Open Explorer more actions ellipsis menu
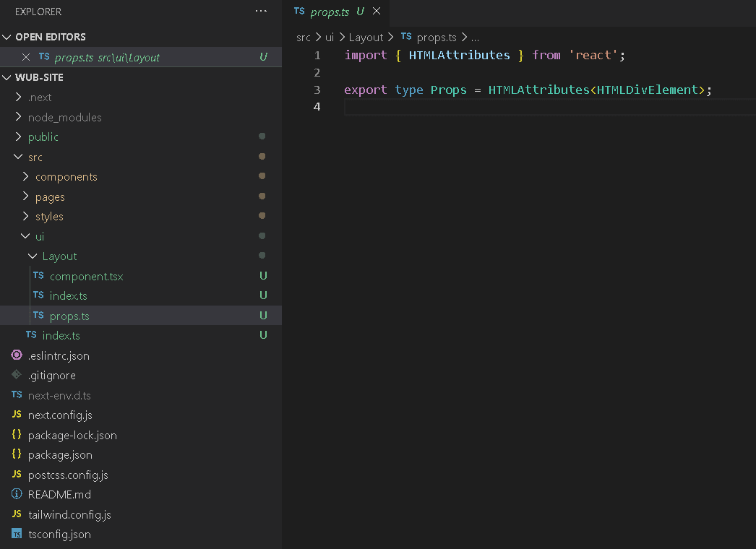The image size is (756, 549). point(261,12)
